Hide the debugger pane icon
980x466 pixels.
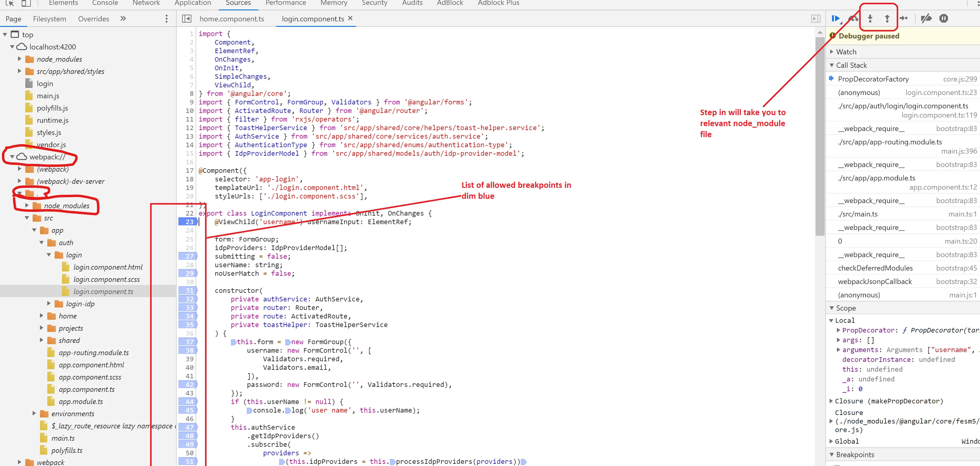click(816, 19)
